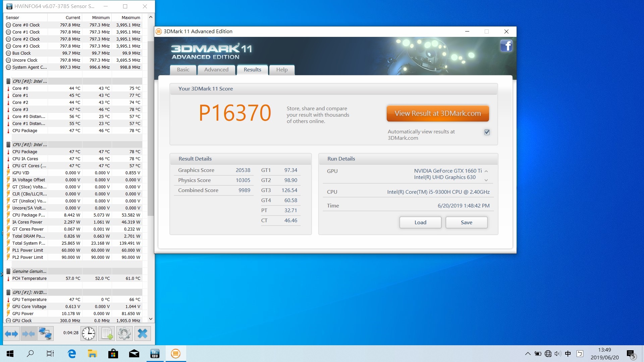Open the network remote monitoring icon in HWiNFO
Screen dimensions: 644x362
pos(45,334)
